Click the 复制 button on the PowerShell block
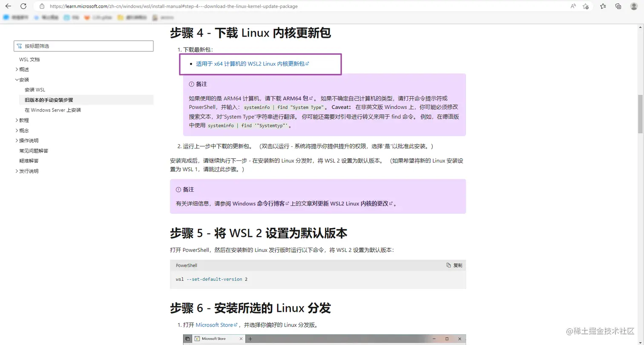644x345 pixels. coord(454,265)
